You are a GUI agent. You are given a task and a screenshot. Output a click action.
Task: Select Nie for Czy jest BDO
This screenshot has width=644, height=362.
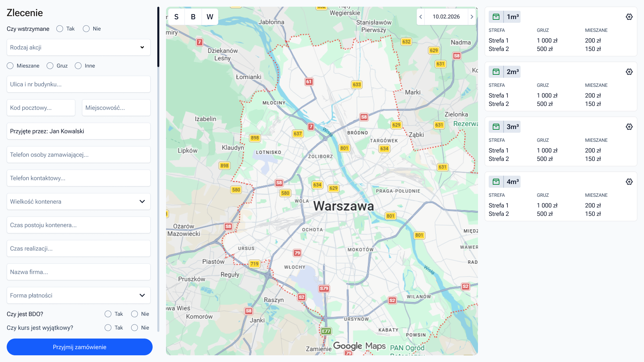click(135, 314)
